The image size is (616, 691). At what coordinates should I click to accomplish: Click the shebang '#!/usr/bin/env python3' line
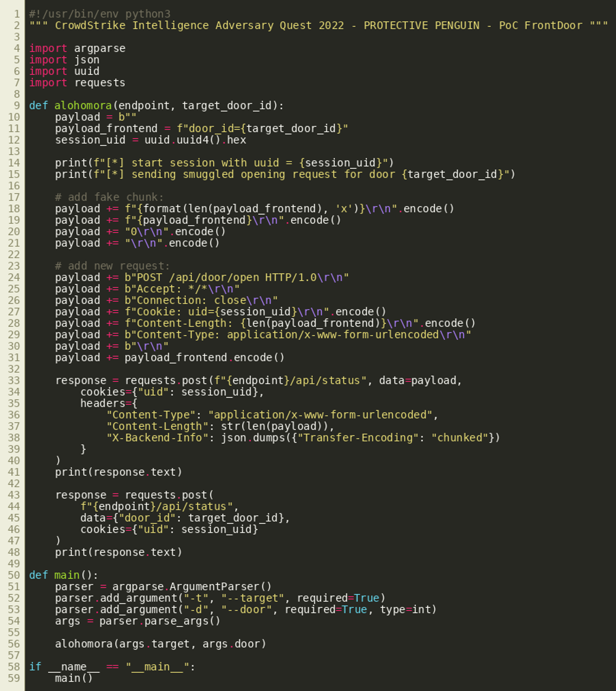tap(100, 14)
